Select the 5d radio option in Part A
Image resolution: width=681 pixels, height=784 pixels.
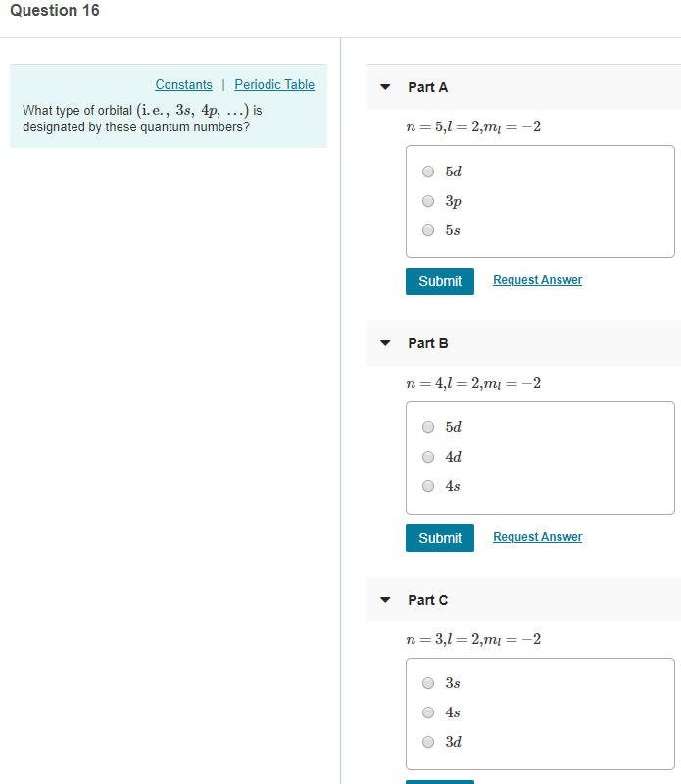pos(428,171)
